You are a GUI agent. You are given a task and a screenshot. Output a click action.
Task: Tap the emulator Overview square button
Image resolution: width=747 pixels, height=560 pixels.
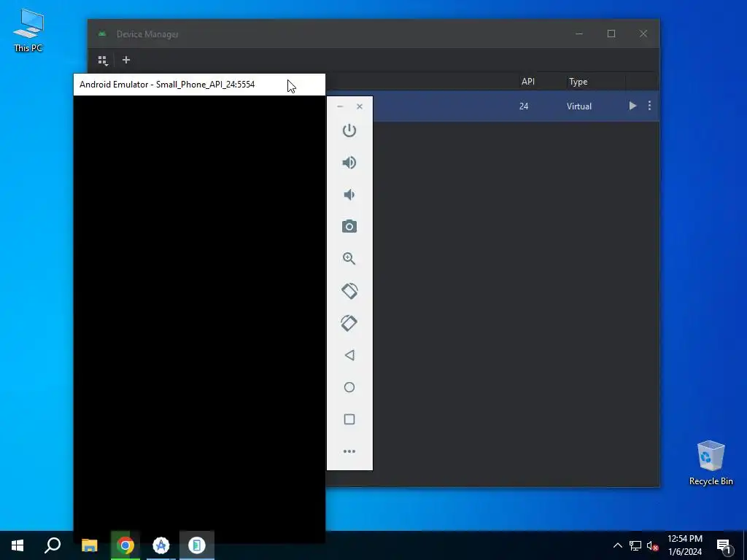tap(349, 419)
